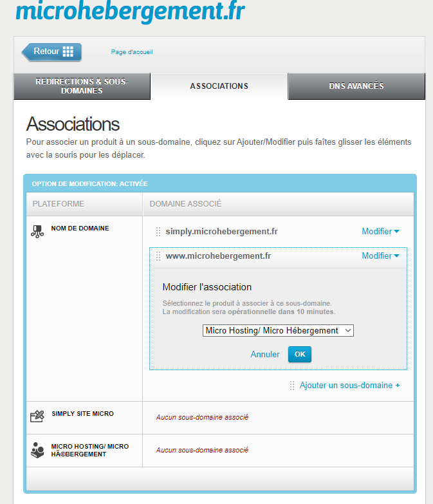Click the Modifier l'association heading
The image size is (433, 504).
(207, 287)
